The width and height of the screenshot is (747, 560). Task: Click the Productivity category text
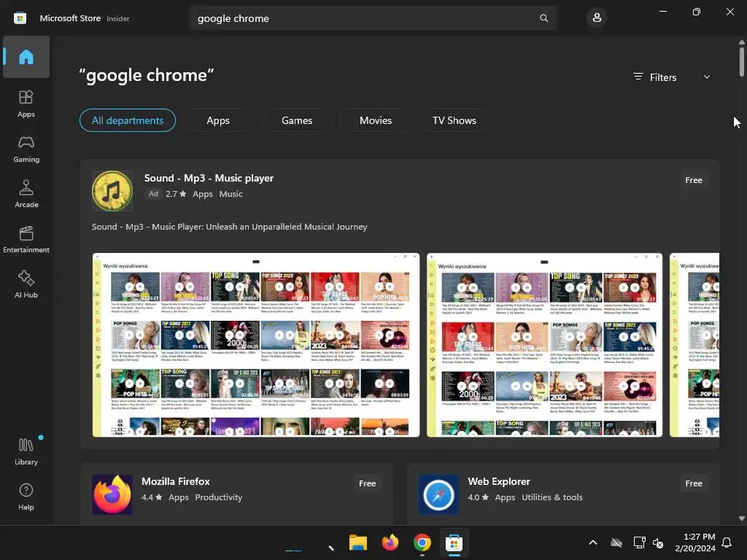pyautogui.click(x=219, y=497)
